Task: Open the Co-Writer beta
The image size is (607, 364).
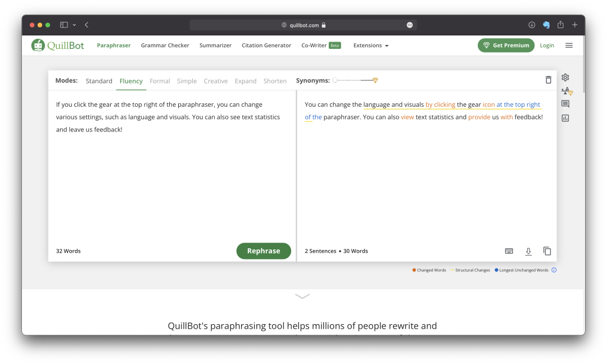Action: pyautogui.click(x=321, y=46)
